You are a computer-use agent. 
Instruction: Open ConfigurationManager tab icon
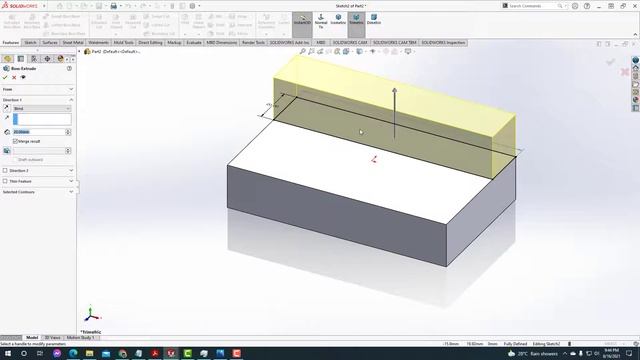click(x=34, y=59)
